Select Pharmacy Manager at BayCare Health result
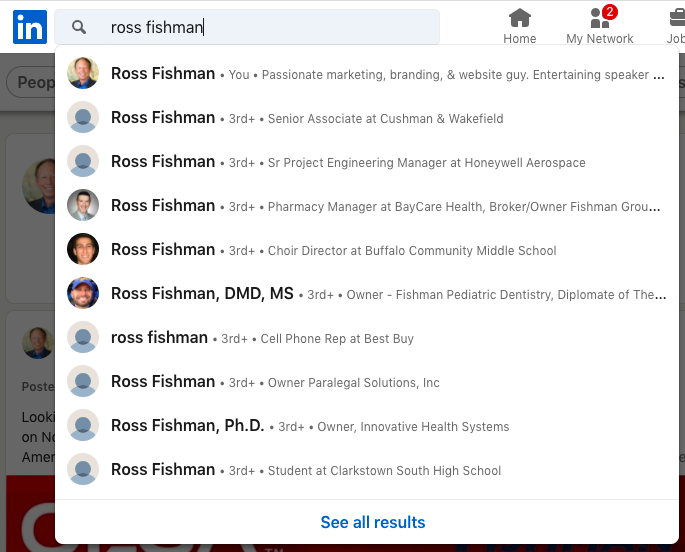This screenshot has width=685, height=552. pos(367,205)
